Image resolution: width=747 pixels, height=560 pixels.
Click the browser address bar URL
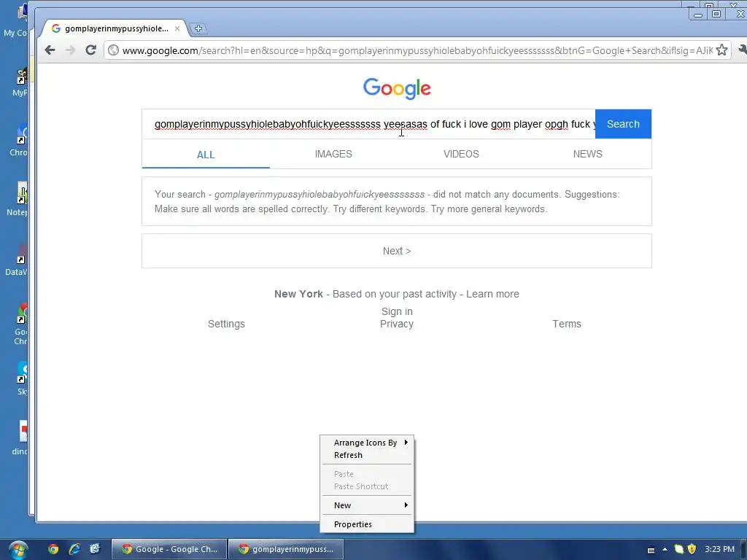click(417, 50)
